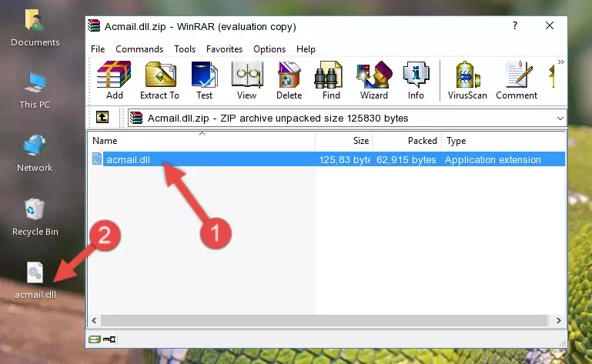Click the partially visible SFX toolbar icon
The image size is (592, 364).
pos(552,76)
